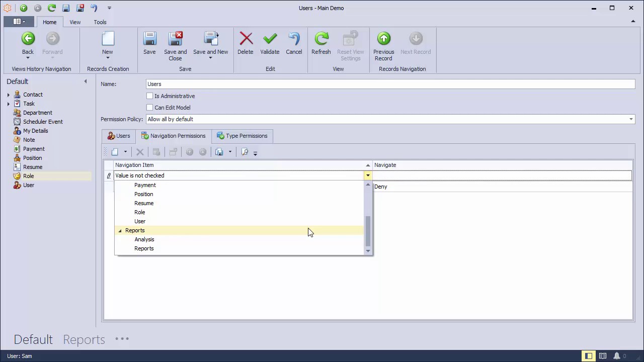Select My Details in the navigation pane
This screenshot has height=362, width=644.
36,131
